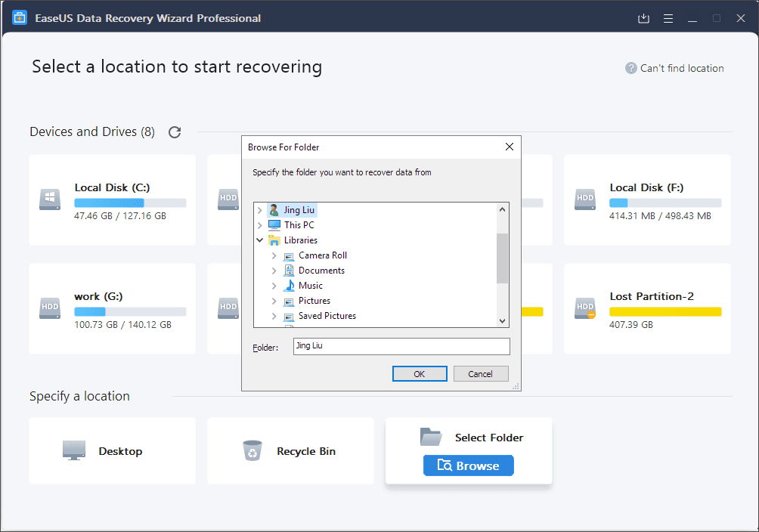Screen dimensions: 759x532
Task: Click the folder tree scrollbar thumb
Action: (x=503, y=258)
